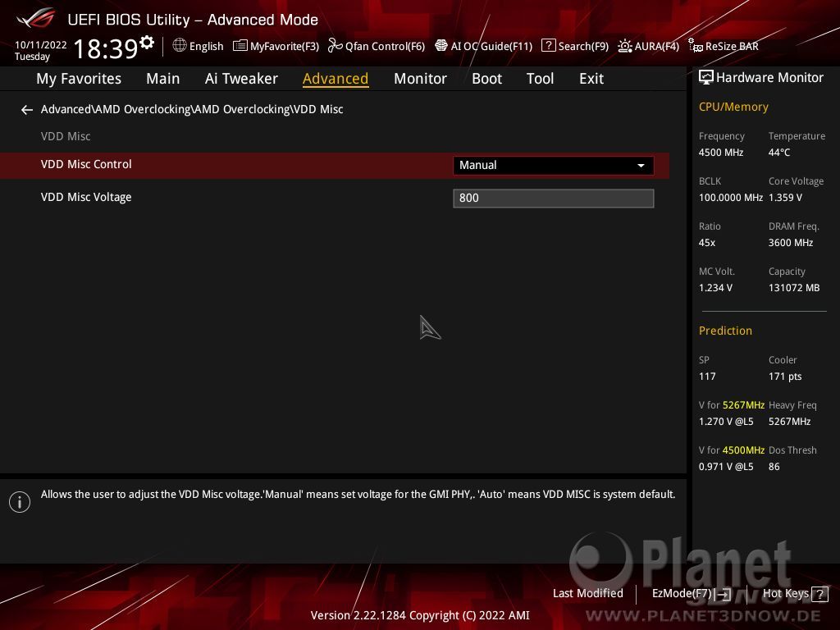The width and height of the screenshot is (840, 630).
Task: Open Search(F9)
Action: point(575,46)
